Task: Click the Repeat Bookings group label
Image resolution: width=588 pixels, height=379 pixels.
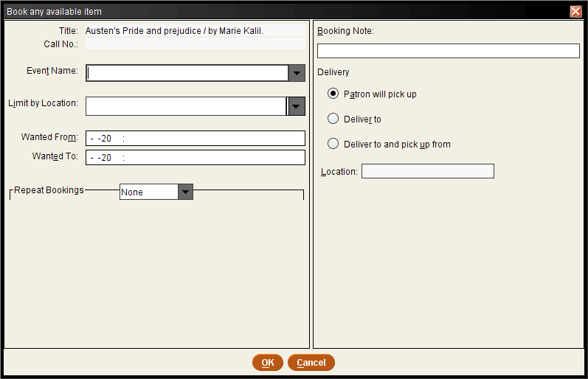Action: [x=49, y=190]
